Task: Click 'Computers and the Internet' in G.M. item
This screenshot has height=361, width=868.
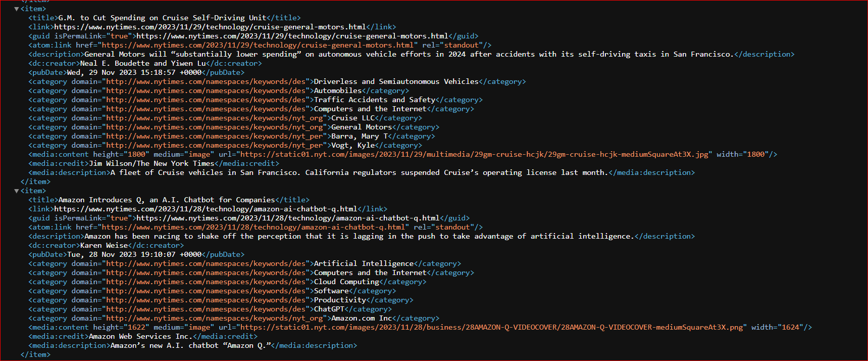Action: (x=370, y=109)
